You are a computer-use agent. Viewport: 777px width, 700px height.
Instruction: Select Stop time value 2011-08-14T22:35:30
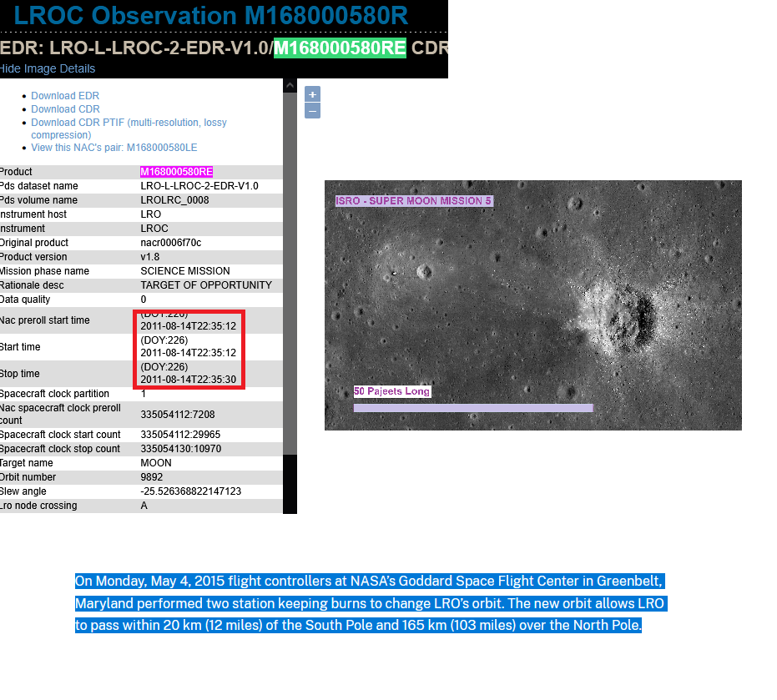[x=189, y=380]
